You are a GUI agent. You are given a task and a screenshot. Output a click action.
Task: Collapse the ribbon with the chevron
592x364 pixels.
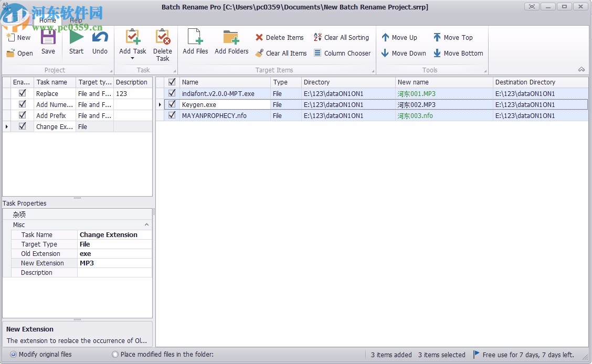[582, 69]
